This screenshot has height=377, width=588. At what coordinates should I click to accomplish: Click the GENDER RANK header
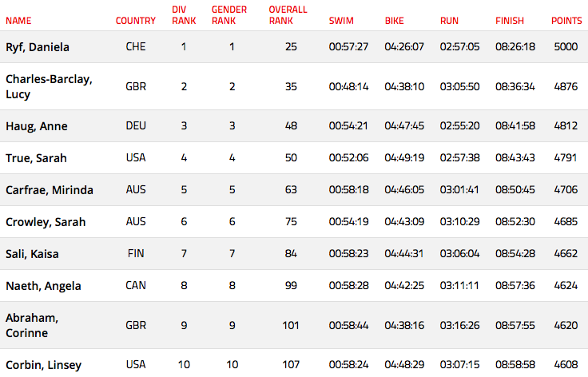point(229,15)
